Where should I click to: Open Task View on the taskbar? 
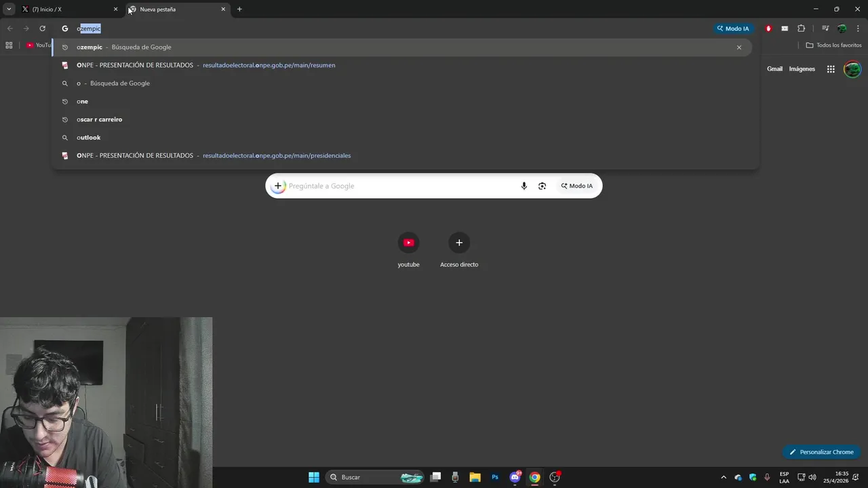pos(436,477)
